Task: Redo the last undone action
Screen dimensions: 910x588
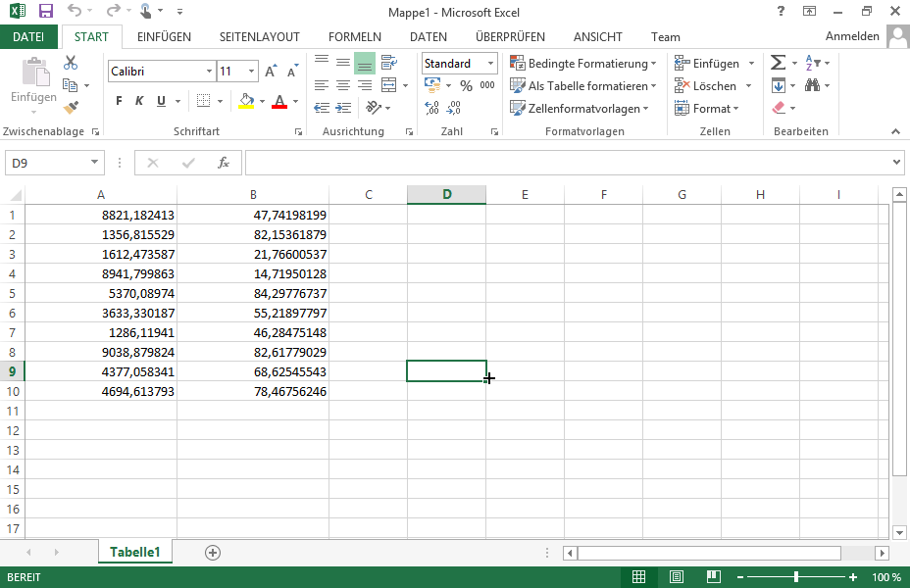Action: coord(114,11)
